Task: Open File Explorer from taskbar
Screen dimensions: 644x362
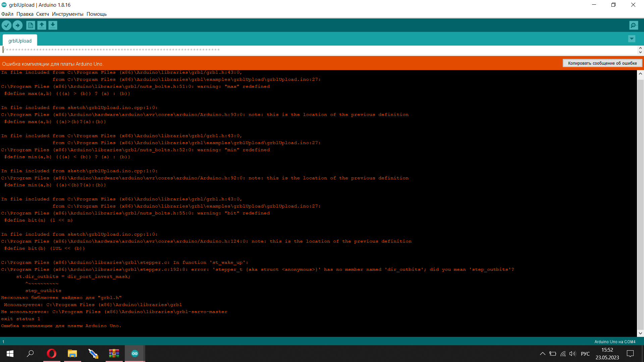Action: tap(72, 354)
